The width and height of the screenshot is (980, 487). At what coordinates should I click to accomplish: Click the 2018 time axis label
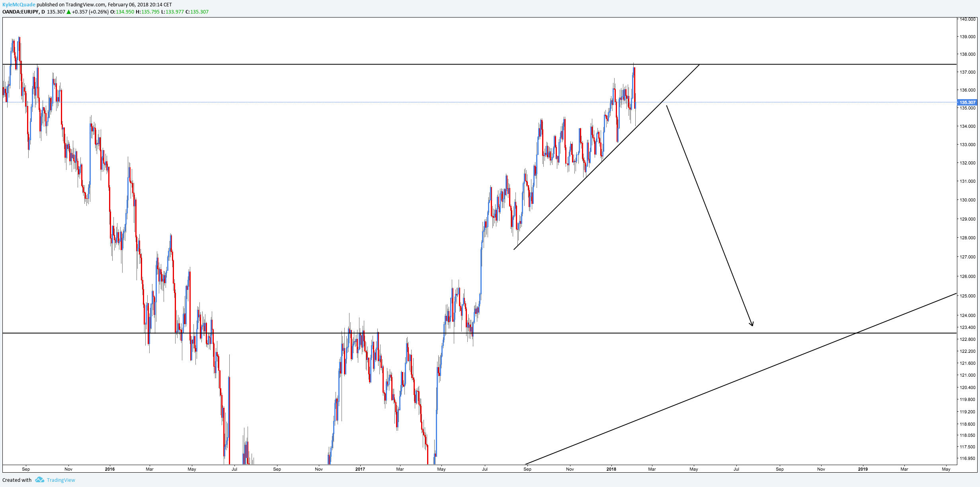(611, 469)
